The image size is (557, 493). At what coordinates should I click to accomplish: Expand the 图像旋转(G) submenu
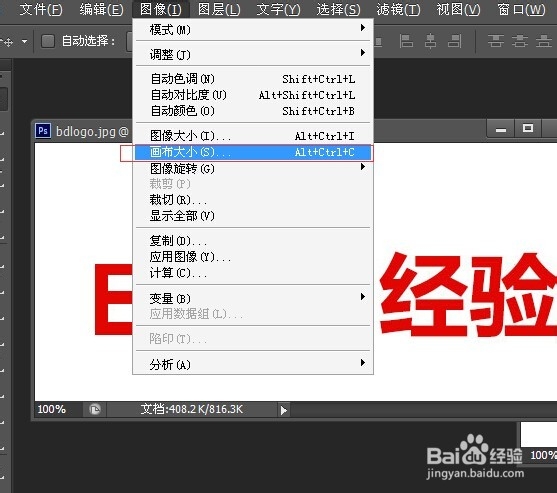pos(253,168)
